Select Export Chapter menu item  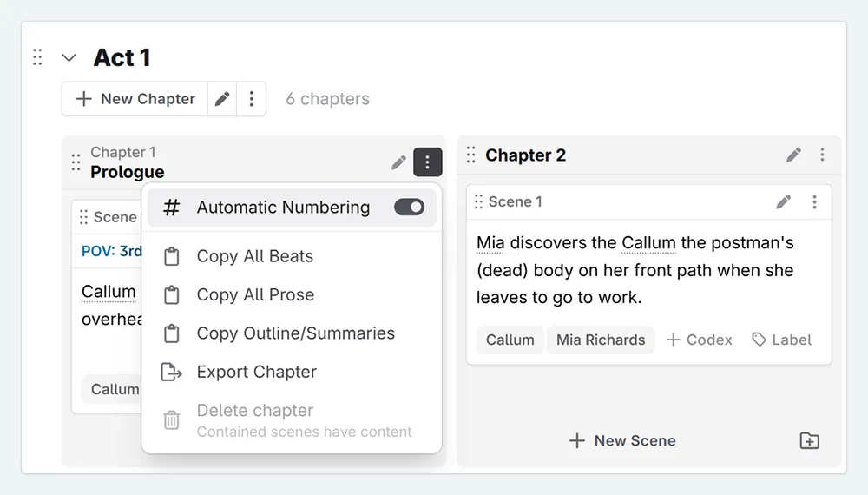[x=256, y=372]
